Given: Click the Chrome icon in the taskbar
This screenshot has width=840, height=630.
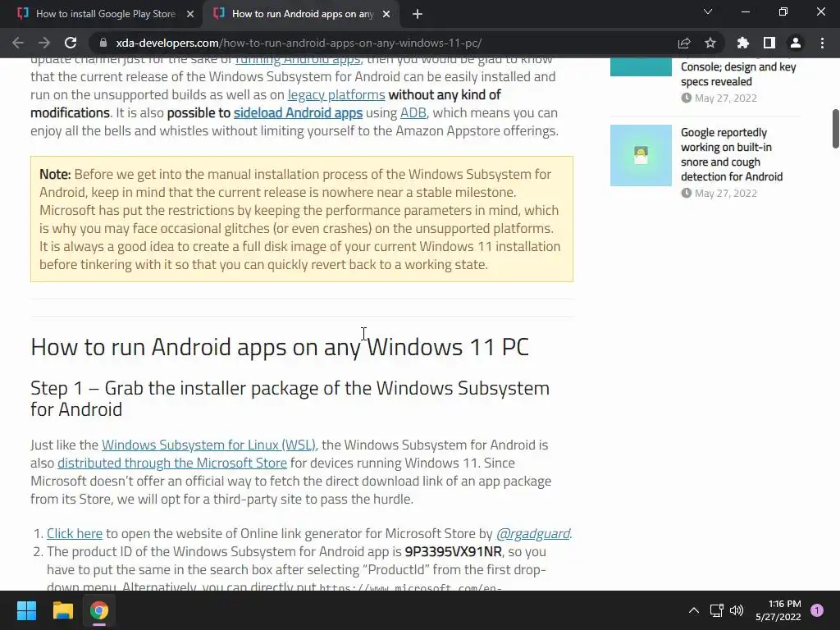Looking at the screenshot, I should (x=99, y=610).
